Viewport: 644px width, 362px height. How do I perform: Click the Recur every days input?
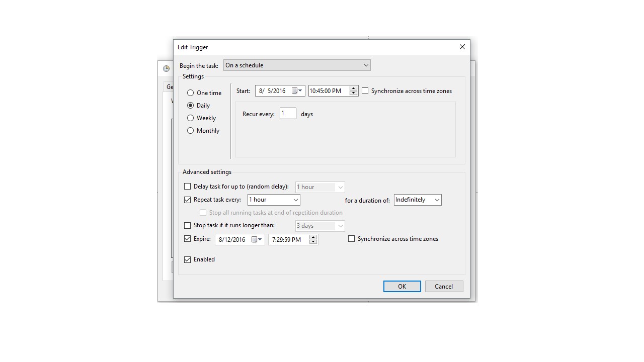point(288,114)
